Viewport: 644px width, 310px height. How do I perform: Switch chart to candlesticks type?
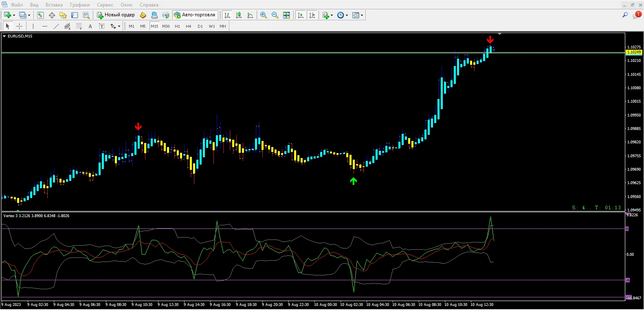click(x=239, y=15)
